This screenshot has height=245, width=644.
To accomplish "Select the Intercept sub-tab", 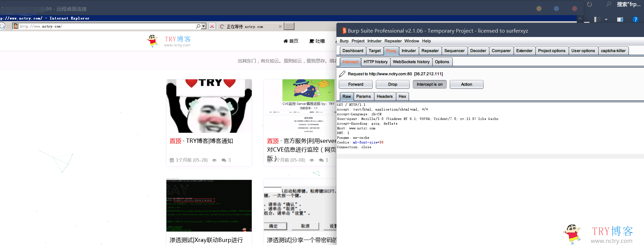I will point(351,62).
